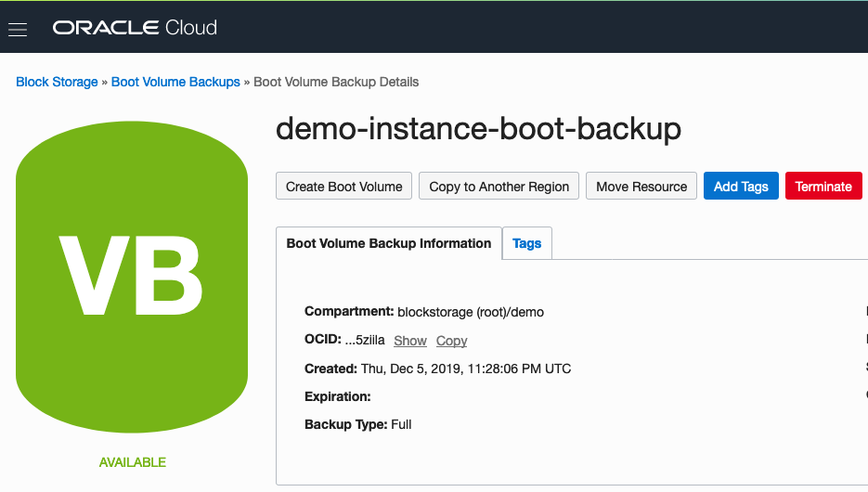Image resolution: width=868 pixels, height=492 pixels.
Task: Click the Created date value
Action: 466,369
